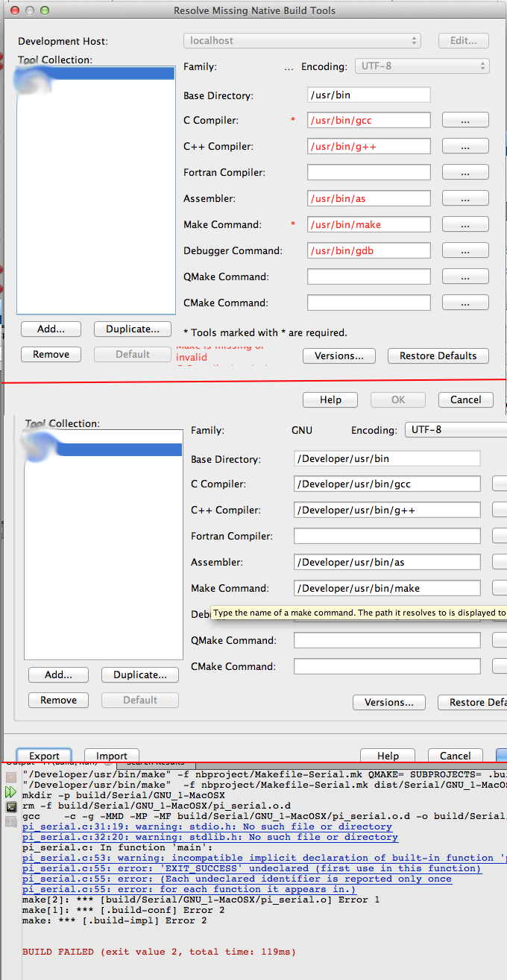507x980 pixels.
Task: Browse for Debugger Command /usr/bin/gdb path
Action: 465,250
